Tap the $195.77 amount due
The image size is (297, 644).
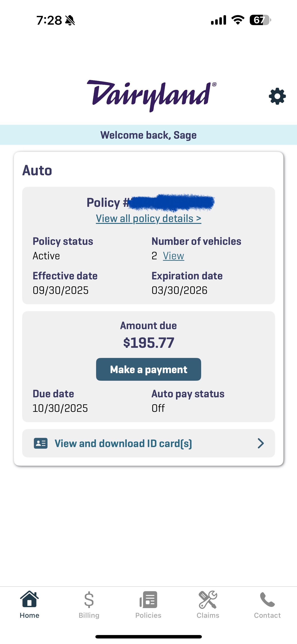point(148,342)
